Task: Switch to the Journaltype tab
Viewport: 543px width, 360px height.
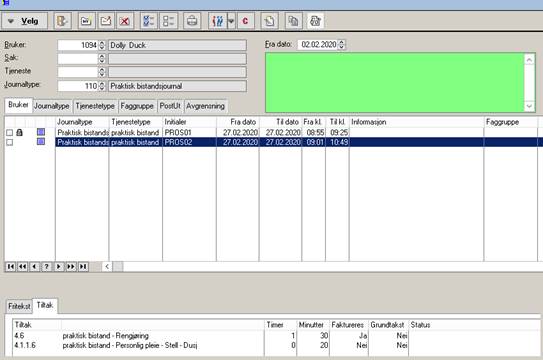Action: (x=52, y=106)
